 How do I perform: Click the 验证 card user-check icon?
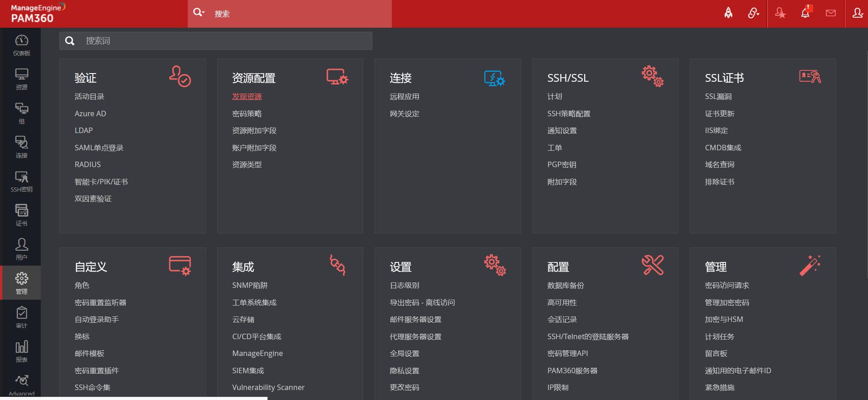pyautogui.click(x=180, y=76)
